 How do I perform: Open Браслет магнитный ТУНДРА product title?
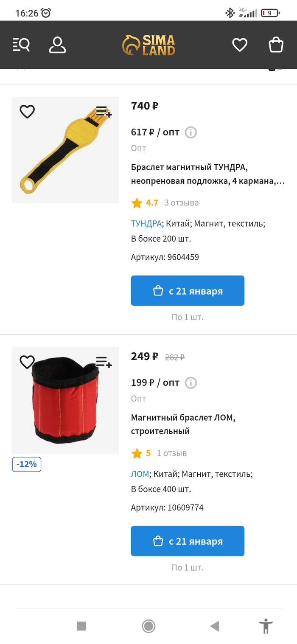coord(208,174)
